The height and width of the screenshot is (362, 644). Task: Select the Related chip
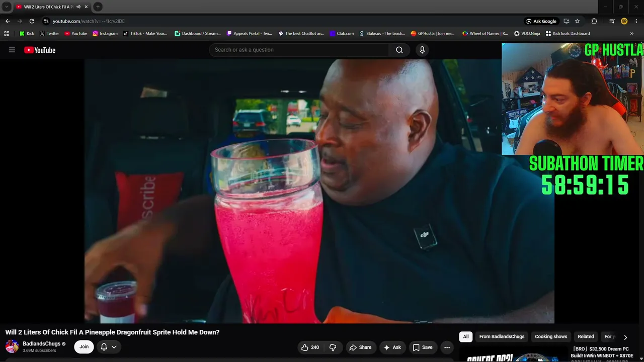[x=586, y=337]
